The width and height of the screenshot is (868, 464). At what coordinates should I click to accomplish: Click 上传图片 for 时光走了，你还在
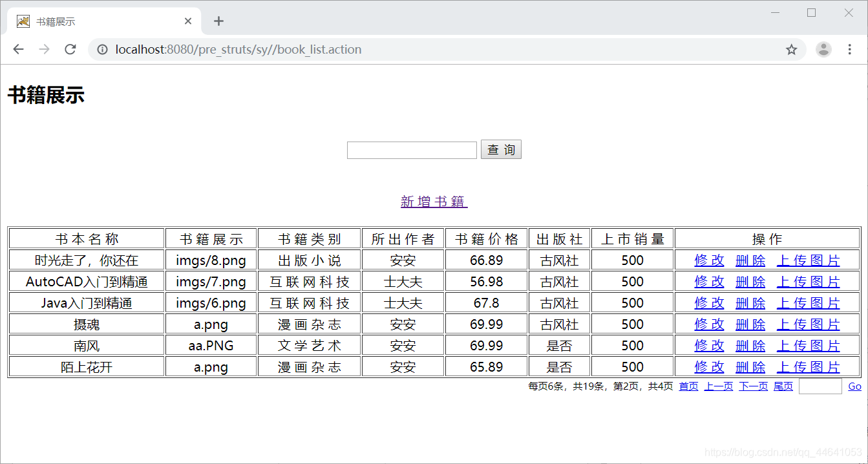point(809,260)
